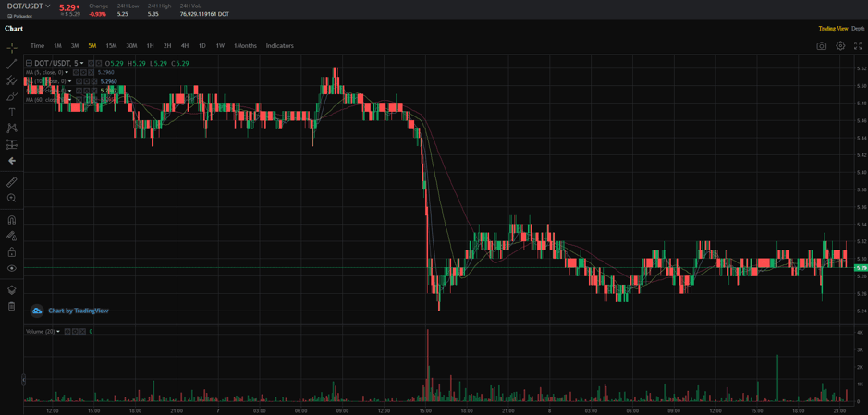Toggle magnet mode for drawings
This screenshot has width=868, height=415.
[x=12, y=220]
